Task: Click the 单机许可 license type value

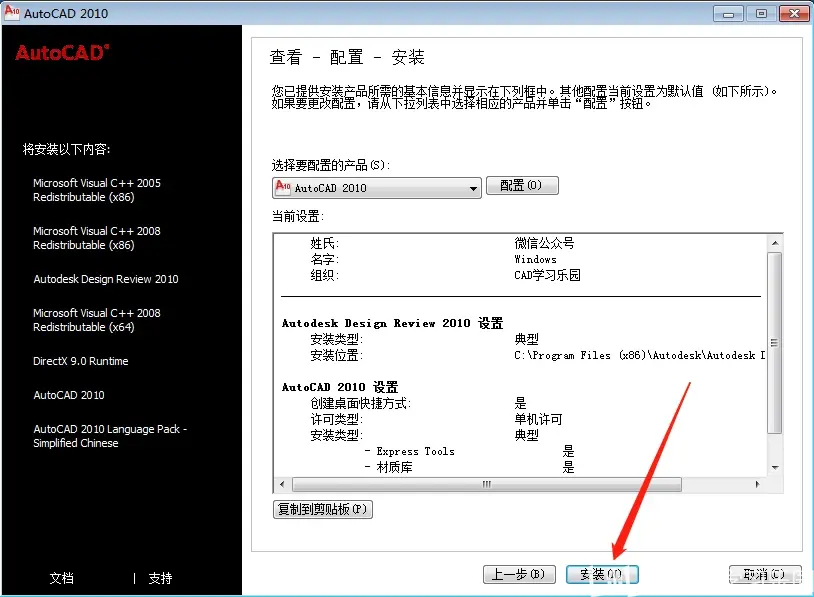Action: (538, 419)
